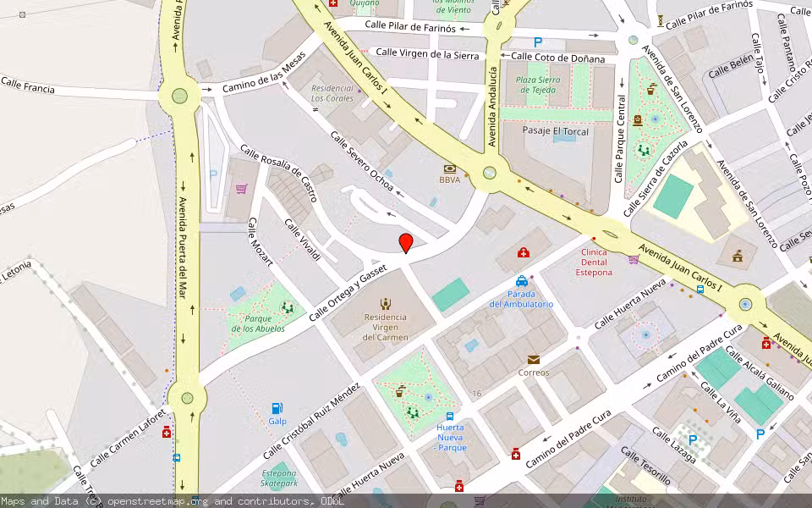Screen dimensions: 812x508
Task: Select the bus stop icon on Avenida Puerta del Mar
Action: (176, 458)
